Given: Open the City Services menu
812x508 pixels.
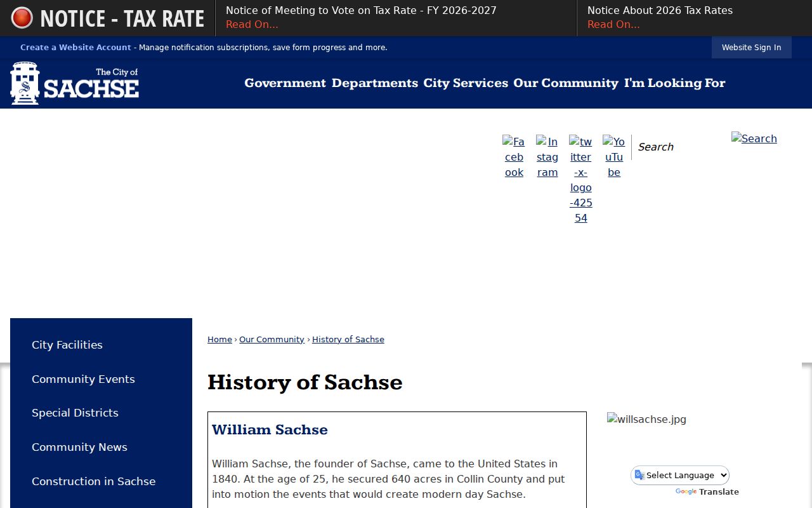Looking at the screenshot, I should (x=466, y=83).
